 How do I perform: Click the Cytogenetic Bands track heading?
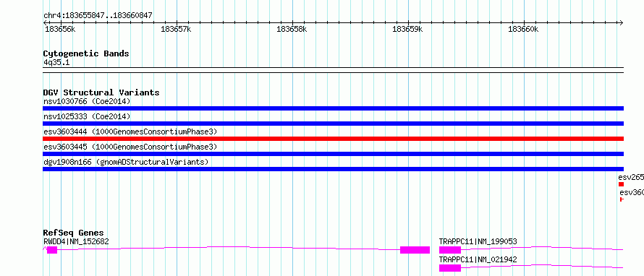[x=86, y=53]
